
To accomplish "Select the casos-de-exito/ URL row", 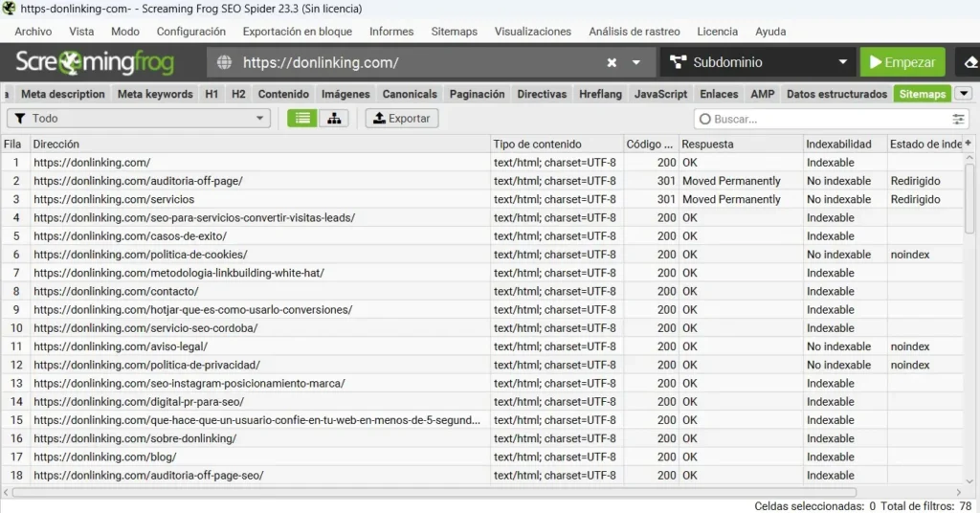I will click(x=482, y=236).
